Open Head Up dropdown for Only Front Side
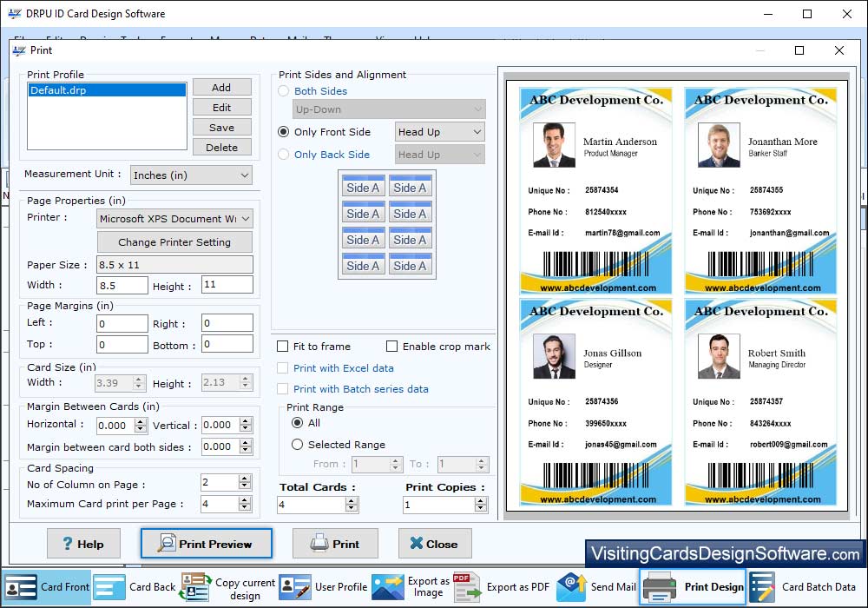868x608 pixels. [x=439, y=132]
